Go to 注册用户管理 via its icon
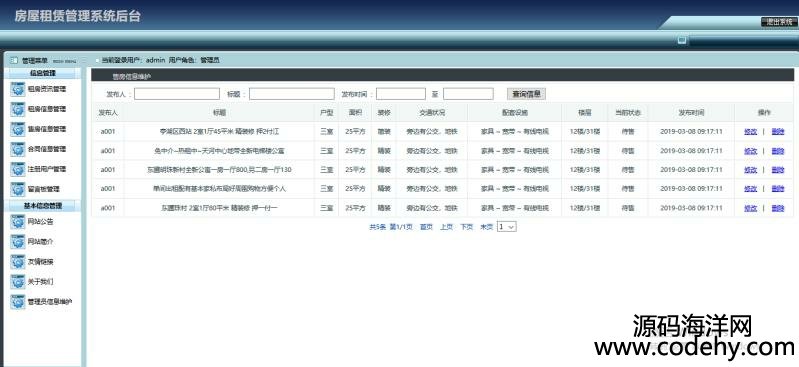799x367 pixels. tap(18, 169)
